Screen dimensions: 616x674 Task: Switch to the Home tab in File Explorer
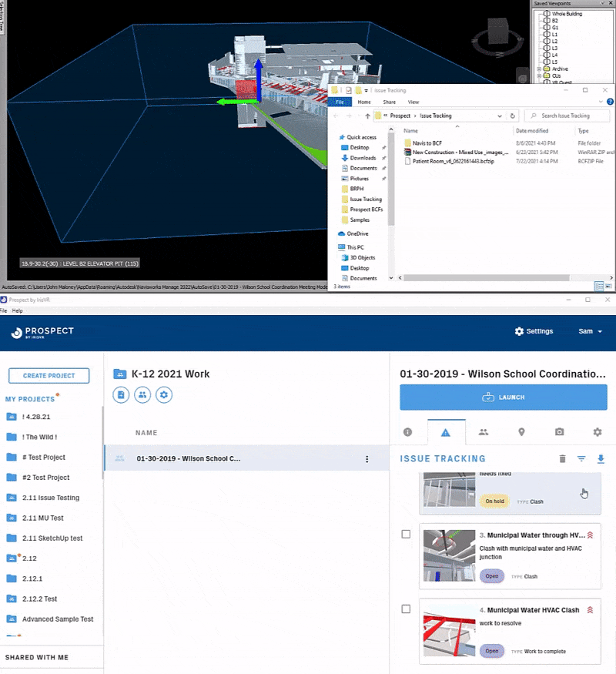[x=364, y=102]
